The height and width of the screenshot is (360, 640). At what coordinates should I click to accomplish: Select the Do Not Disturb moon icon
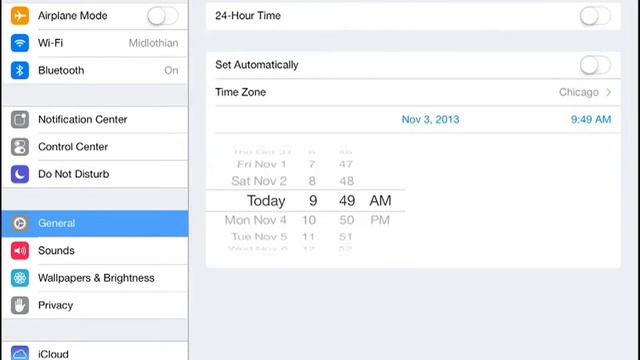(x=20, y=174)
